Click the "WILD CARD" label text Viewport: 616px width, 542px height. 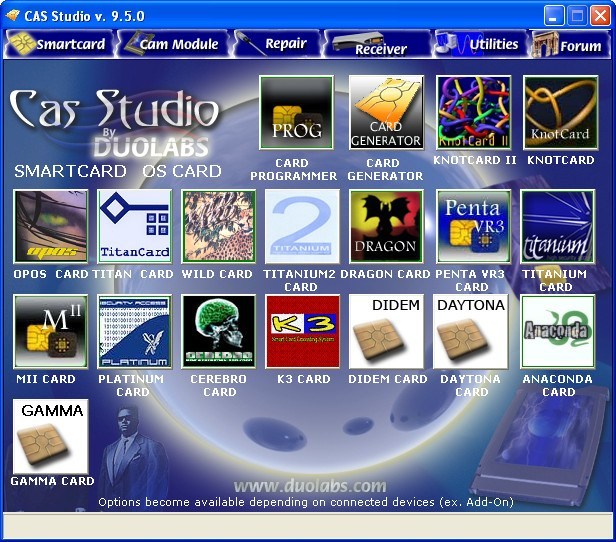click(217, 274)
